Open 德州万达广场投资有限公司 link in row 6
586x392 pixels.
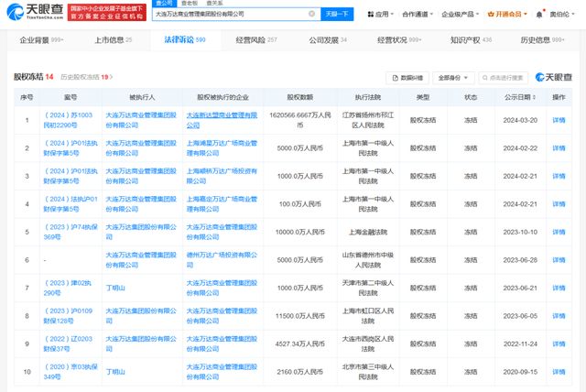222,260
